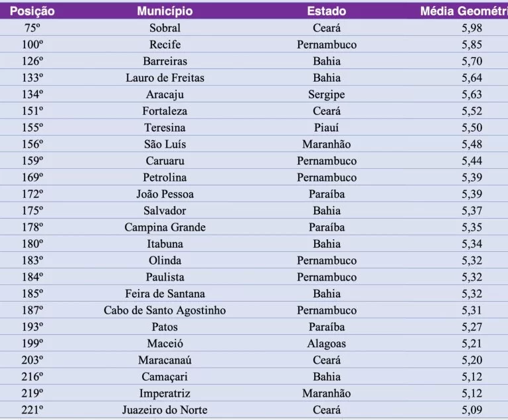Viewport: 508px width, 420px height.
Task: Select the Alagoas state cell
Action: tap(327, 344)
